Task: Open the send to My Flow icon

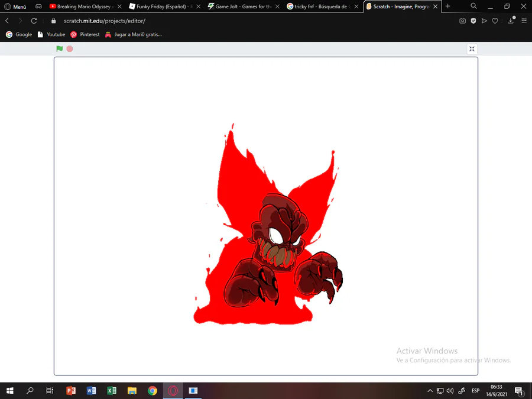Action: coord(484,21)
